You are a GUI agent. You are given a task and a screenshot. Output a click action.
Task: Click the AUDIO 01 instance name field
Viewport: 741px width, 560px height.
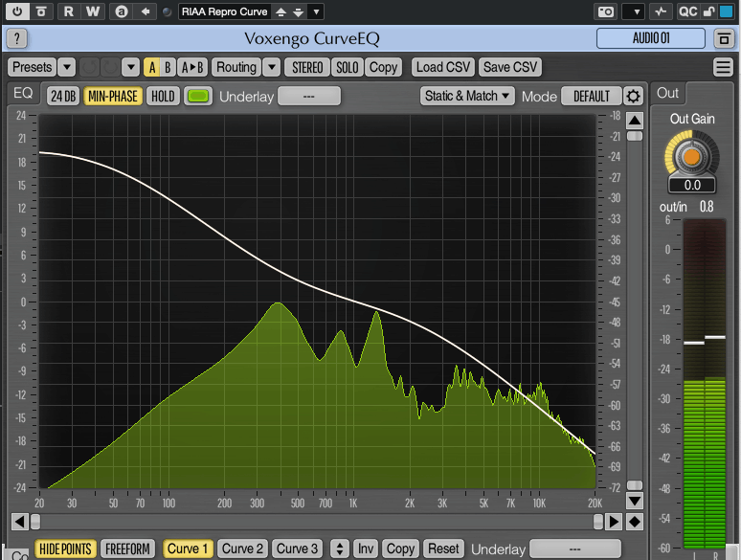pos(651,38)
